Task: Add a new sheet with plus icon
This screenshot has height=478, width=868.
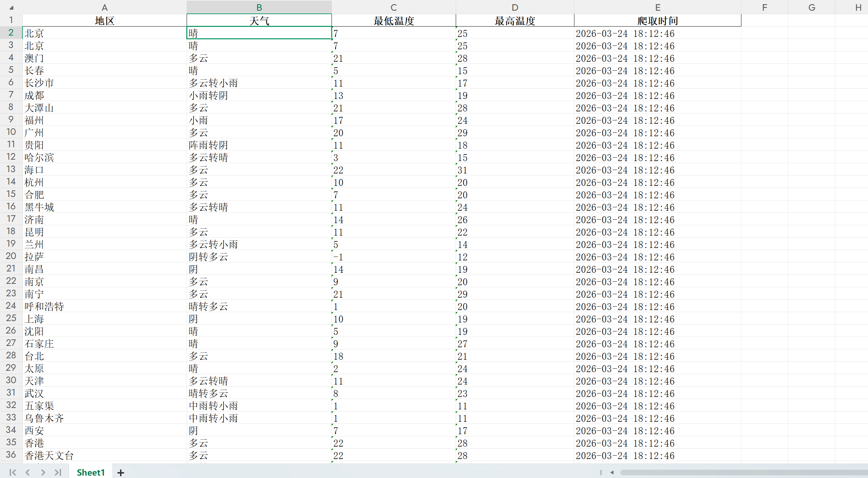Action: click(x=120, y=473)
